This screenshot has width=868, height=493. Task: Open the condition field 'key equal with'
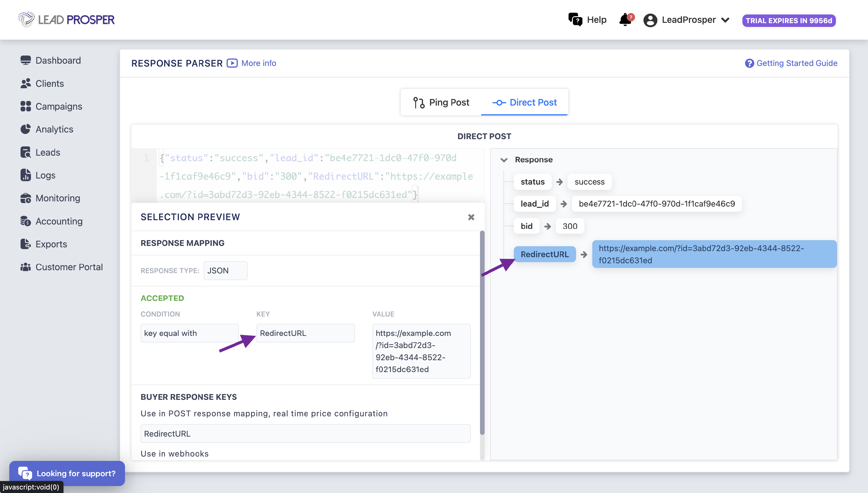click(190, 333)
